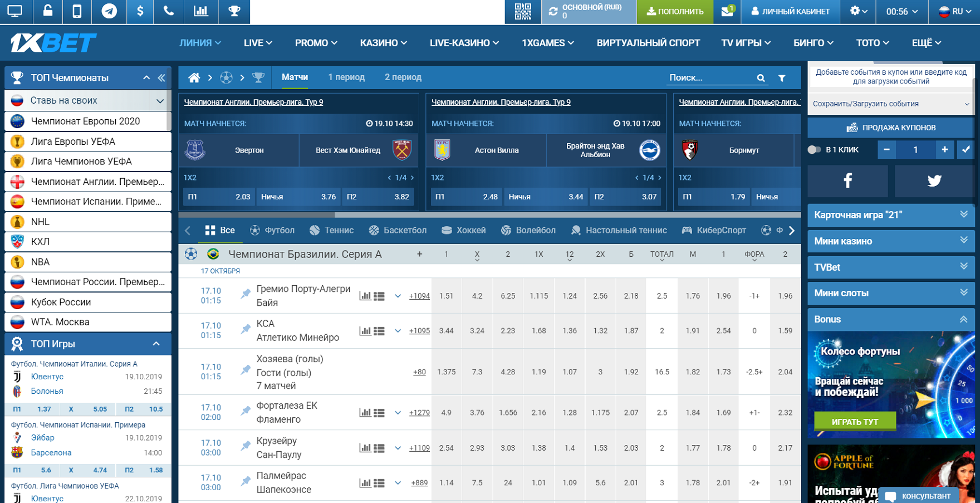Select the Теннис sport tab
The image size is (980, 503).
point(332,230)
